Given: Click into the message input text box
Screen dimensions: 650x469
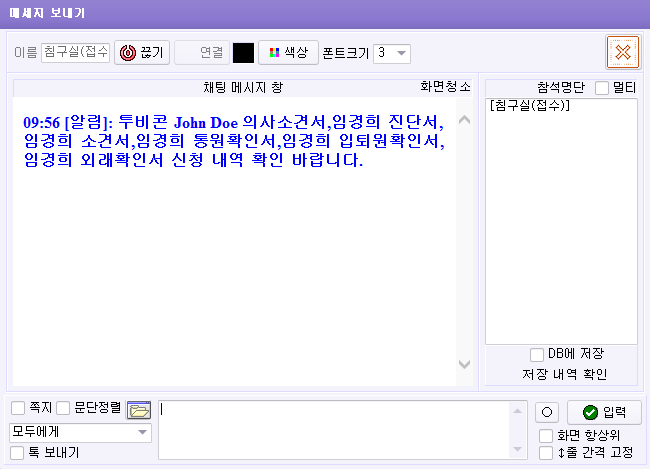Looking at the screenshot, I should [340, 430].
